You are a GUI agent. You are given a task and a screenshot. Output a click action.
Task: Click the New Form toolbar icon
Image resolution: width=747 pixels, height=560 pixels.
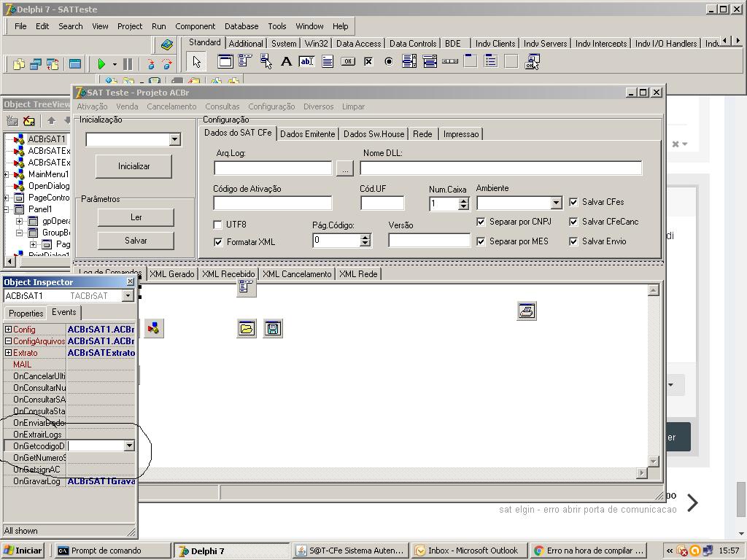[75, 64]
